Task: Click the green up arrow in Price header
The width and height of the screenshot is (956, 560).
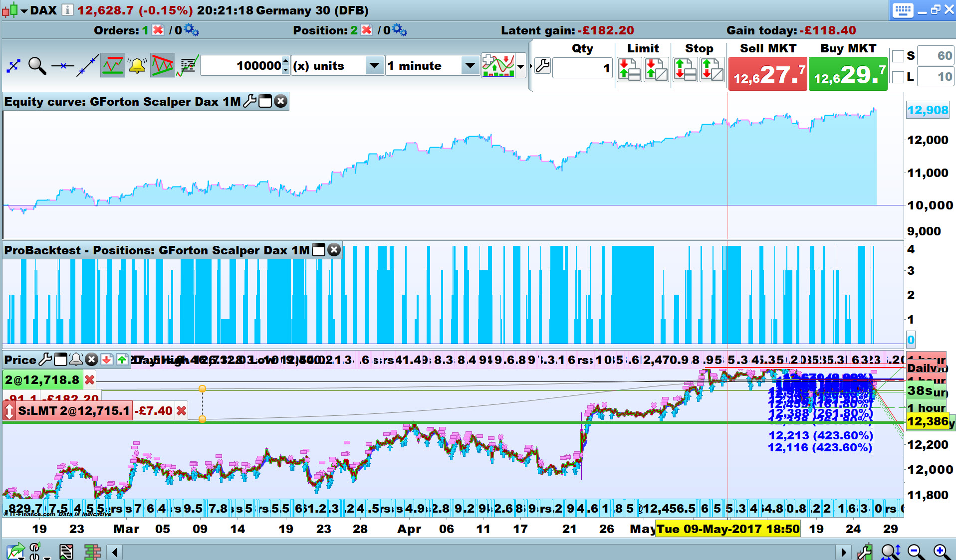Action: point(122,359)
